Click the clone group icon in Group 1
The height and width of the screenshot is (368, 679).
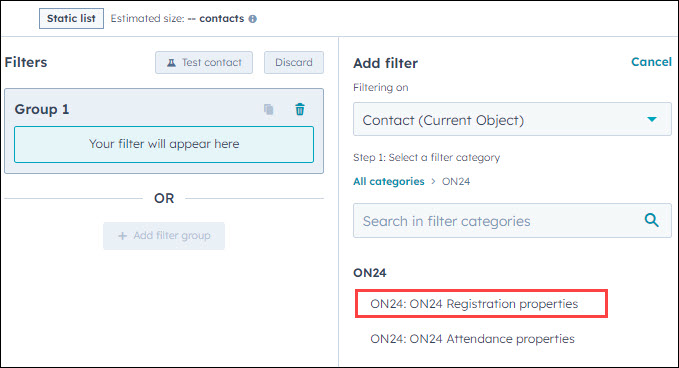268,110
